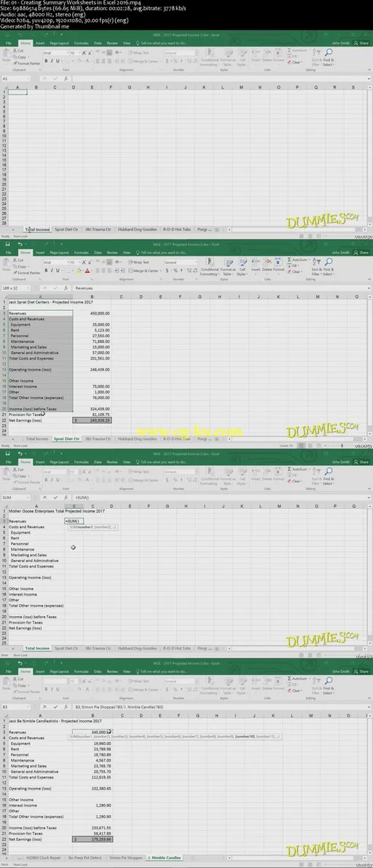Select the J. Nimble Candles sheet tab
This screenshot has height=868, width=373.
165,857
